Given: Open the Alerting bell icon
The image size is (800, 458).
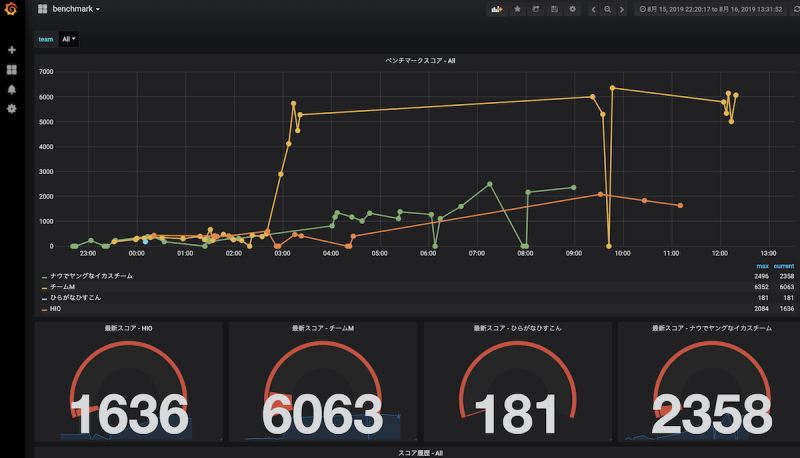Looking at the screenshot, I should pyautogui.click(x=12, y=89).
